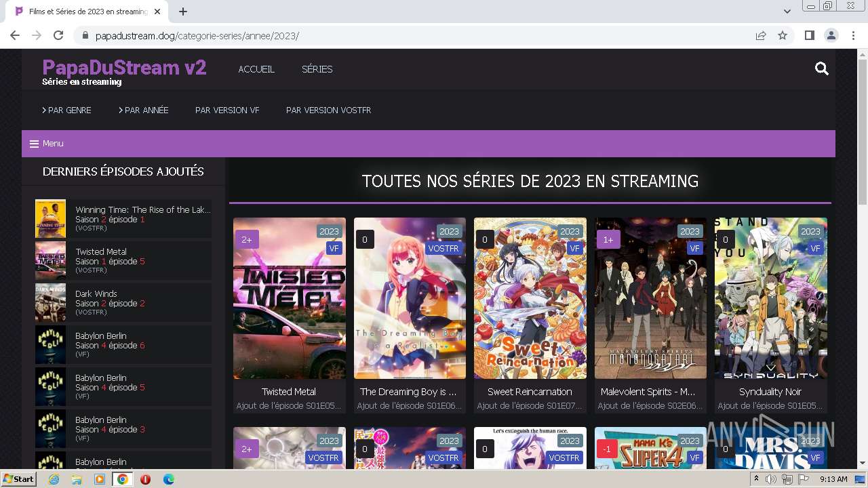
Task: Open The Dreaming Boy poster card
Action: [x=410, y=298]
